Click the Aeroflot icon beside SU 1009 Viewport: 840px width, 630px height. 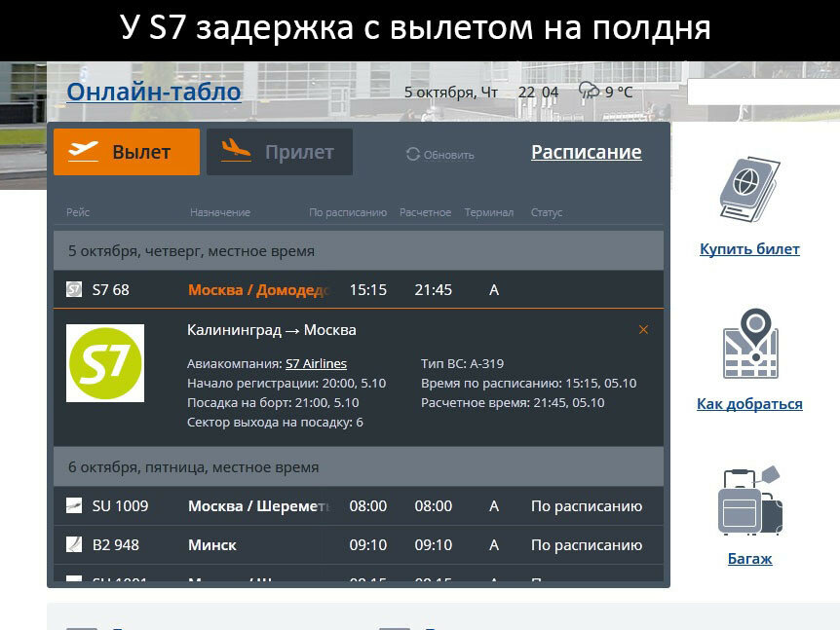[74, 505]
